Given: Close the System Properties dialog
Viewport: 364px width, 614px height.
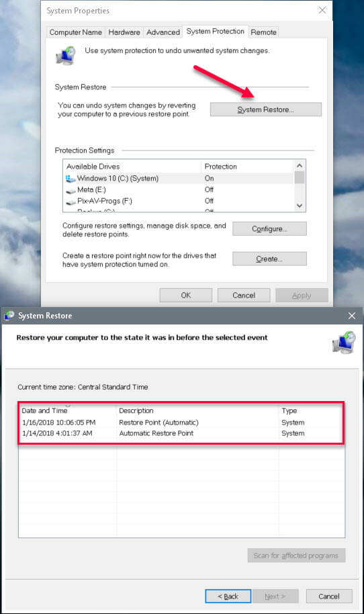Looking at the screenshot, I should pos(322,10).
